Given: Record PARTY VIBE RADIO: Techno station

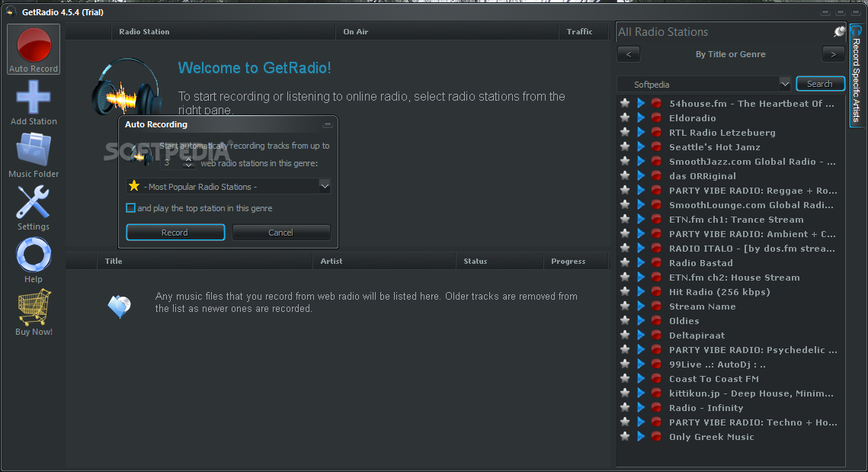Looking at the screenshot, I should (x=656, y=422).
